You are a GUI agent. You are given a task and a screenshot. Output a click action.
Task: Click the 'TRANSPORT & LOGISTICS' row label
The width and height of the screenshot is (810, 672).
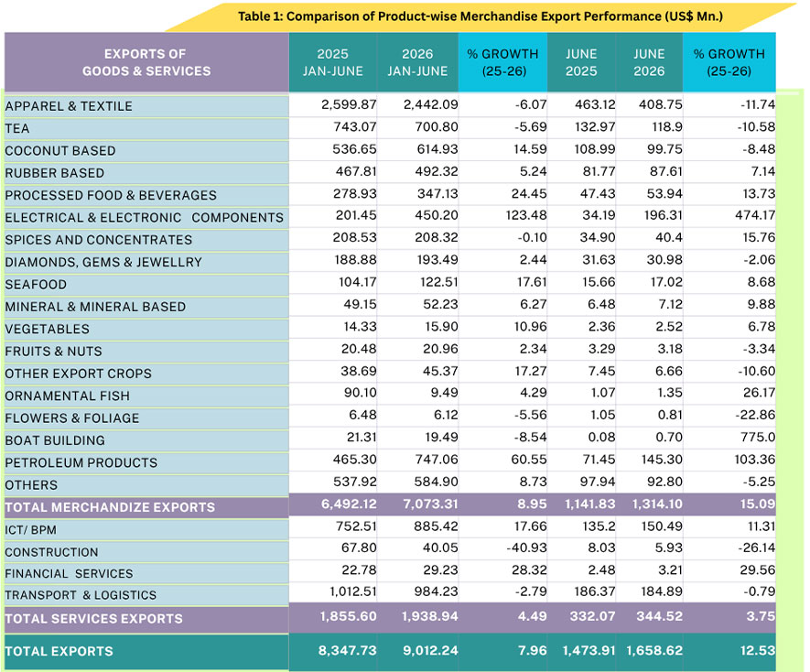[81, 595]
